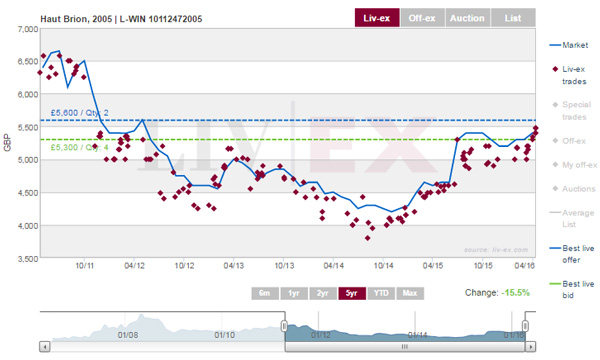
Task: Set chart range to 1yr
Action: pos(294,293)
